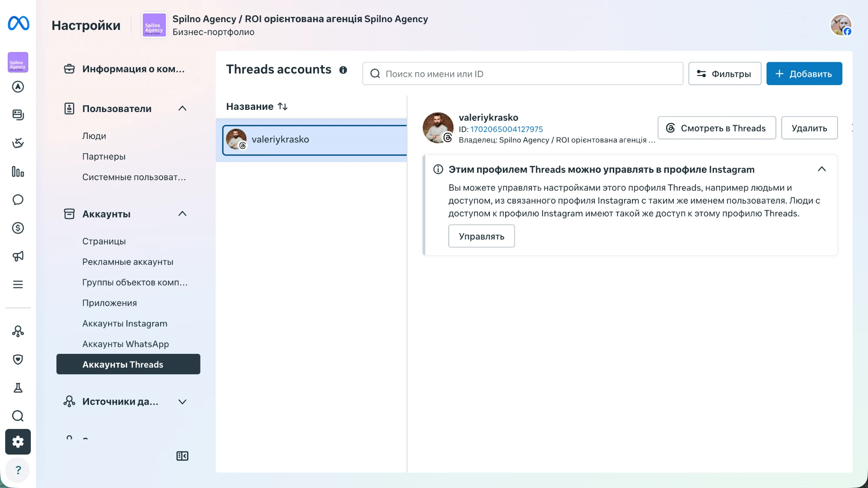Click the Добавить button
This screenshot has width=868, height=488.
pyautogui.click(x=804, y=74)
